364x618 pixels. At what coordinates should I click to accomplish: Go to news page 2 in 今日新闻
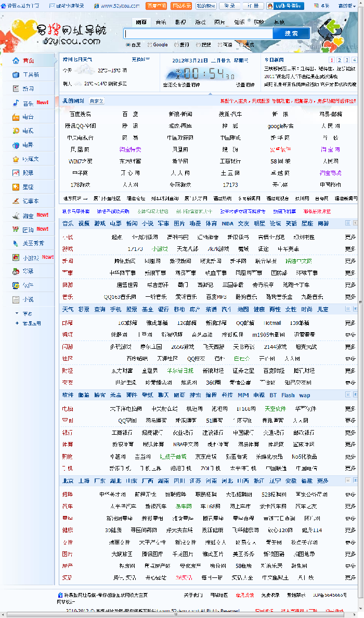(340, 60)
